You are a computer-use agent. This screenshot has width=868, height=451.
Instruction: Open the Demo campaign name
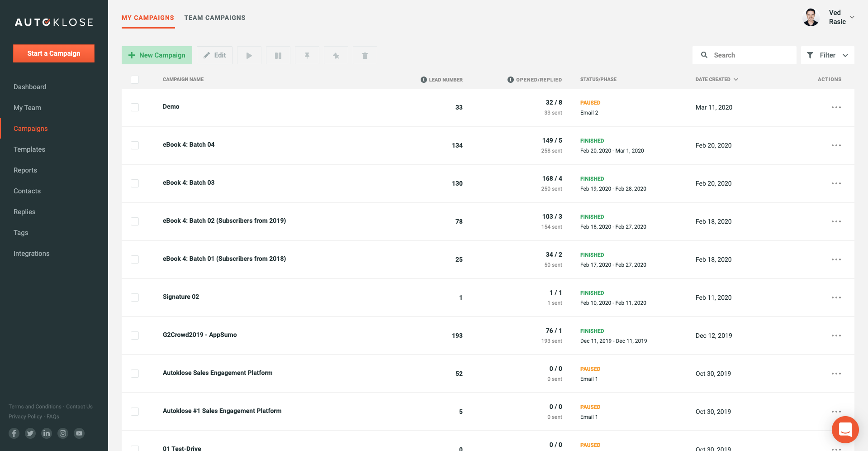click(x=171, y=106)
